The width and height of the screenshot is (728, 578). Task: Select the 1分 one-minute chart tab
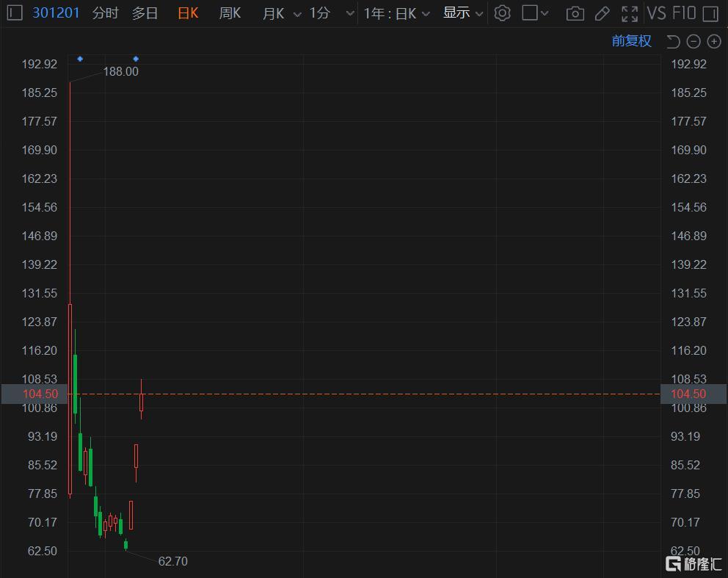[x=319, y=13]
